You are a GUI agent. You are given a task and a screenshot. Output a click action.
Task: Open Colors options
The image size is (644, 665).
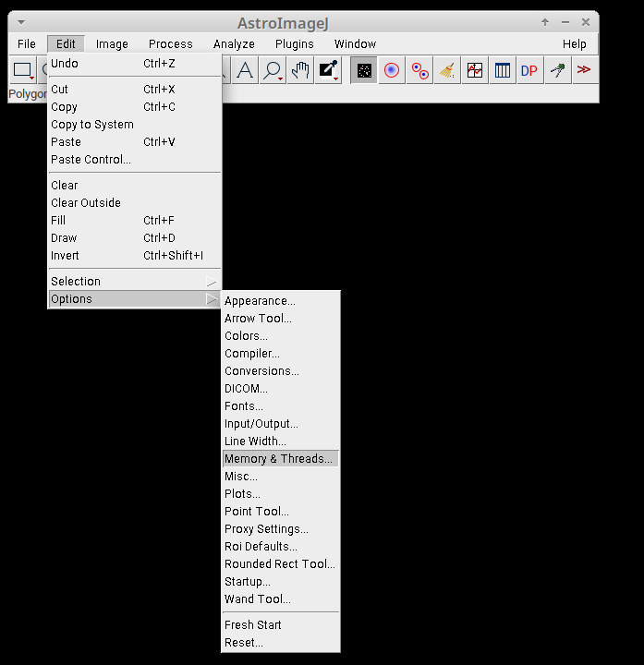(281, 336)
